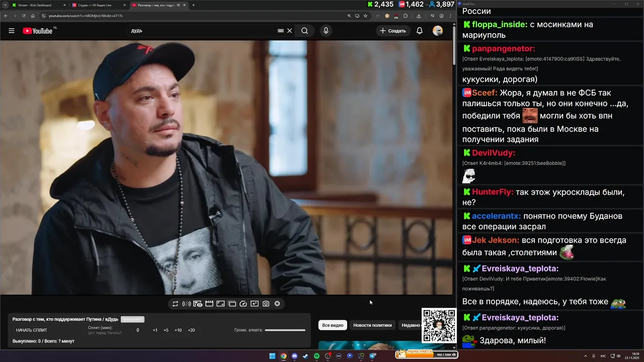Click the НАЧАТЬ СПЛИТ button
This screenshot has width=644, height=362.
point(32,330)
